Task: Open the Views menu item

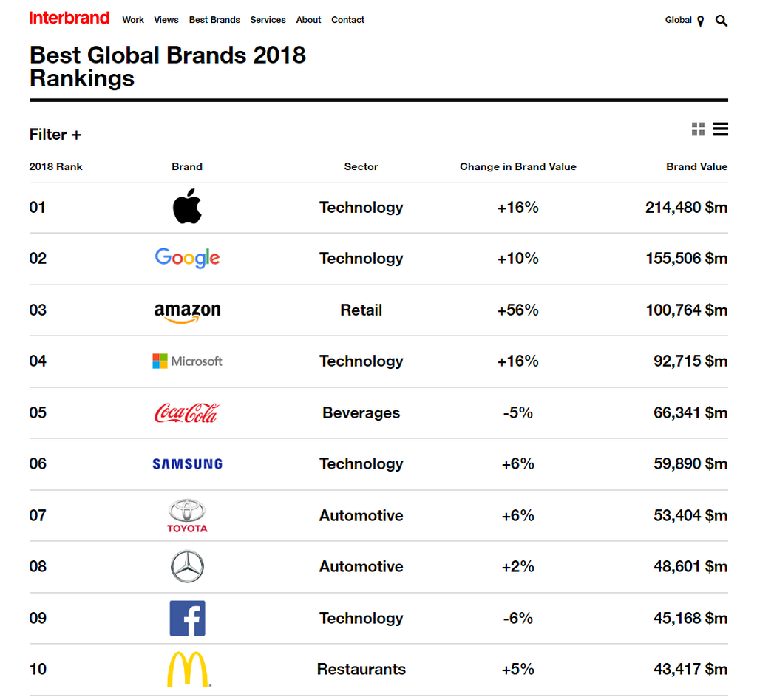Action: pyautogui.click(x=166, y=20)
